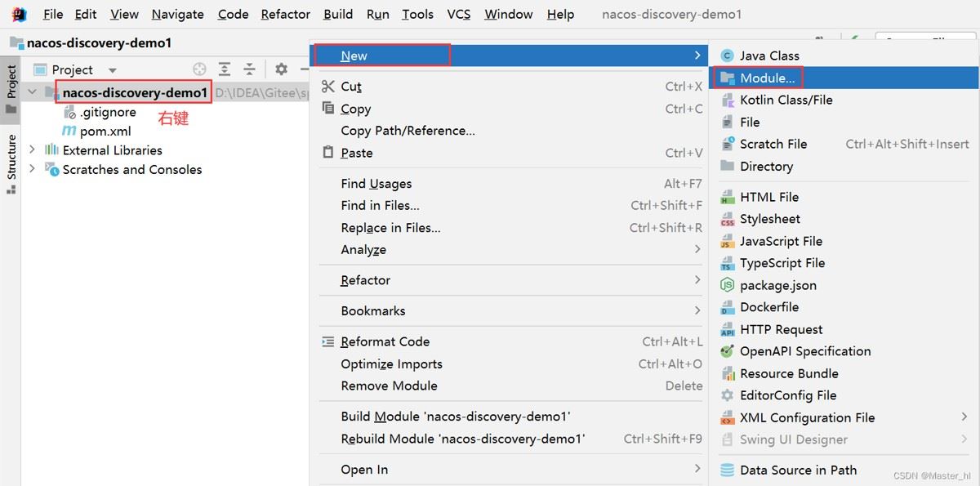Expand XML Configuration File submenu arrow
The width and height of the screenshot is (980, 486).
pos(965,417)
